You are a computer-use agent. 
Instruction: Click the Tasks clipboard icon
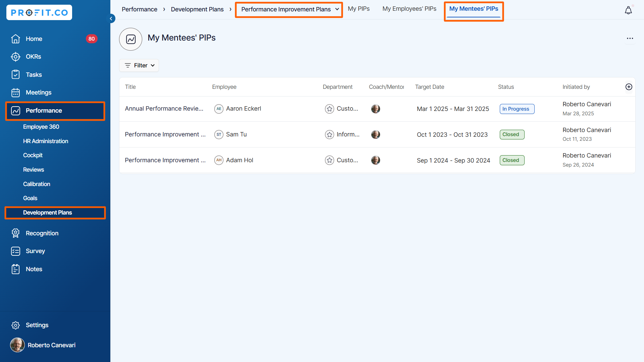point(15,74)
